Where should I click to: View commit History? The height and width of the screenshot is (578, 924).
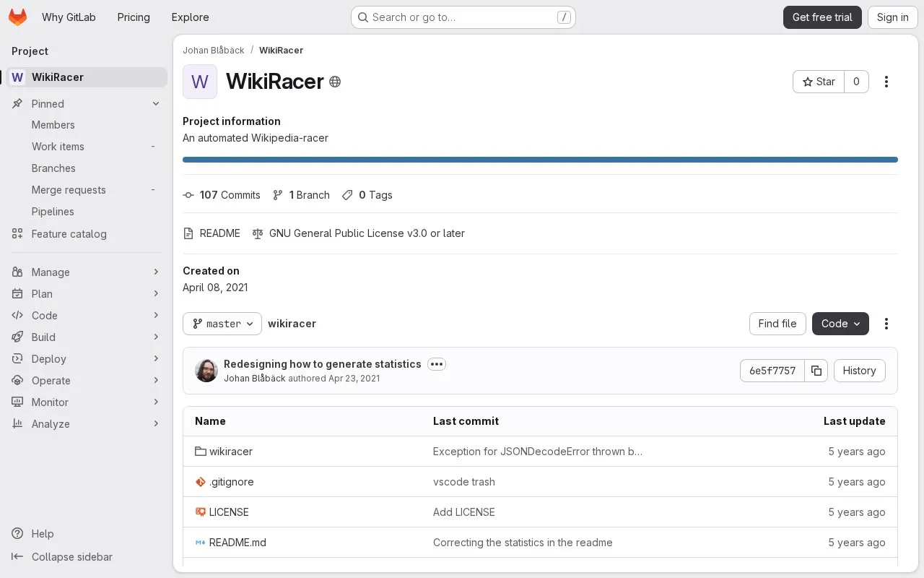pos(859,371)
